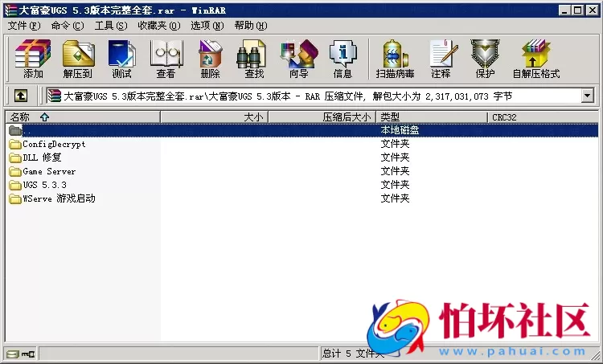
Task: Open the 工具(S) menu
Action: 111,26
